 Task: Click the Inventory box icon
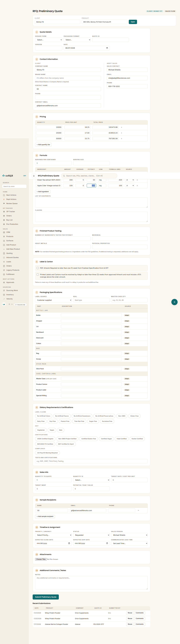tap(4, 295)
